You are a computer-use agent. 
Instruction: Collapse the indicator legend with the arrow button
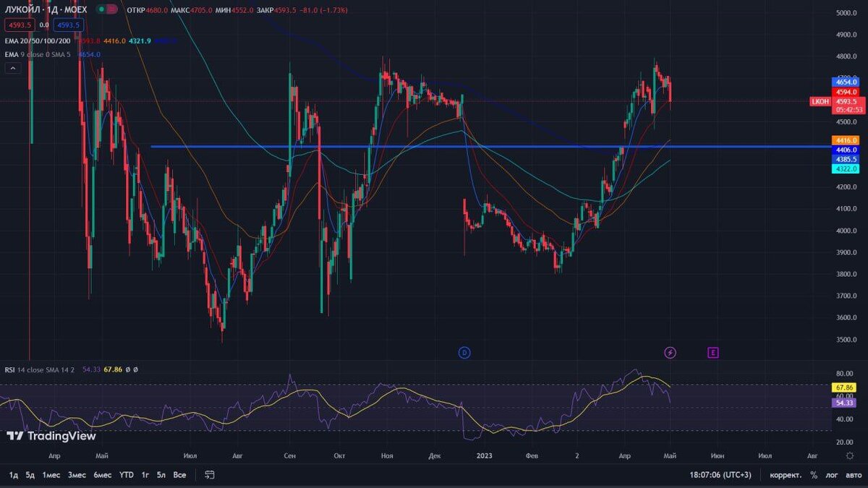point(12,68)
